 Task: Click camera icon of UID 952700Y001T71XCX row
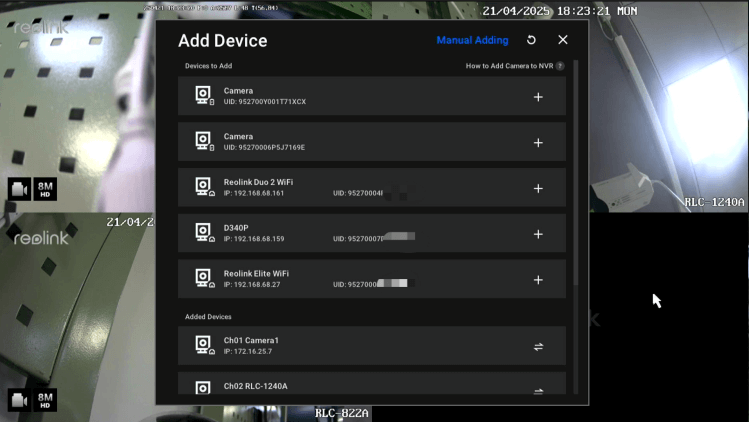[204, 96]
